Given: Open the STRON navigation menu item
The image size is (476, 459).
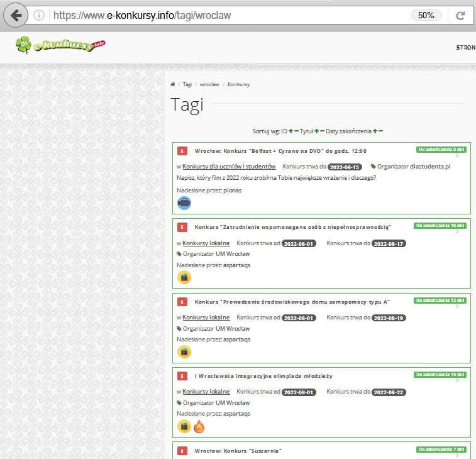Looking at the screenshot, I should click(x=465, y=47).
